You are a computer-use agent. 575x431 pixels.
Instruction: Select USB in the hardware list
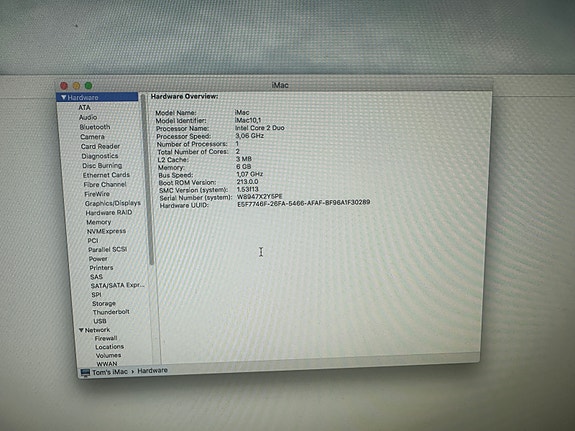pos(100,321)
